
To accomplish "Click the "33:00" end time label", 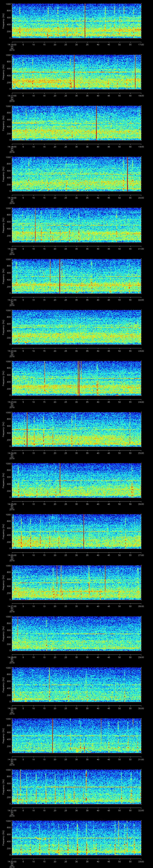I will coord(141,861).
